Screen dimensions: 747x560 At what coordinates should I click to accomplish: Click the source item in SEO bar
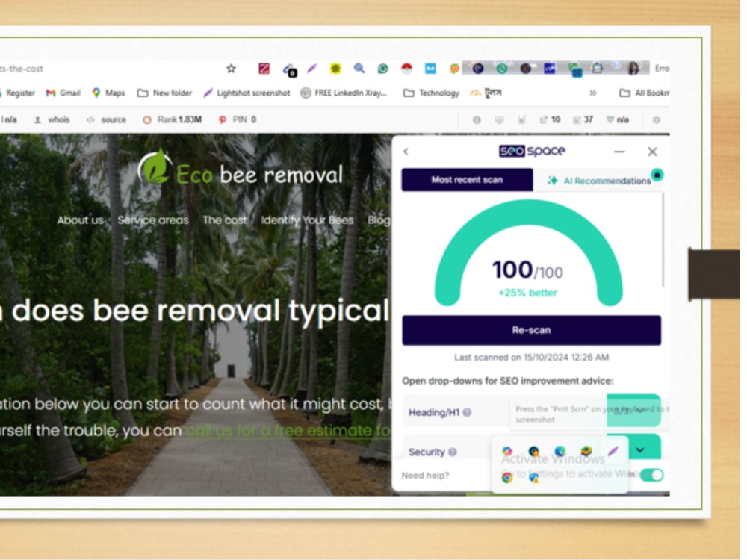coord(107,120)
